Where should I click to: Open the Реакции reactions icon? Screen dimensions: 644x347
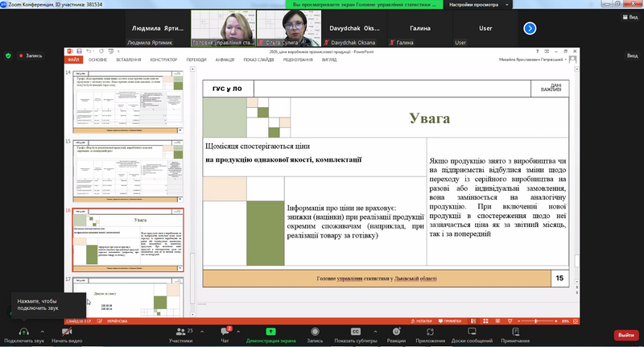[x=395, y=331]
